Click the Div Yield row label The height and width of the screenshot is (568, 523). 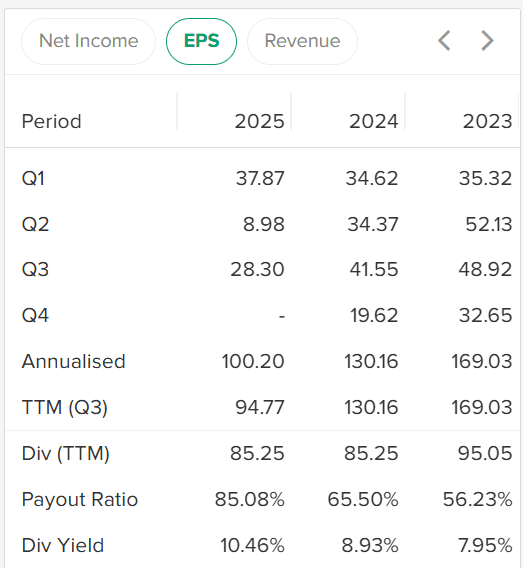click(63, 546)
